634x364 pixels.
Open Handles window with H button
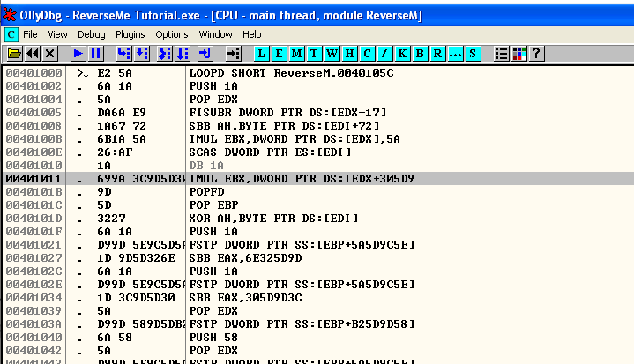(349, 54)
